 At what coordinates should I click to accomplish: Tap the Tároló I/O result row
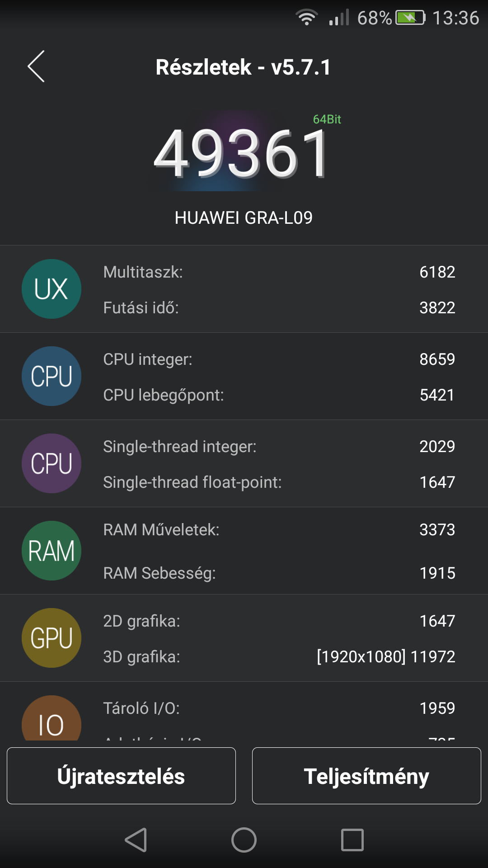click(x=279, y=708)
